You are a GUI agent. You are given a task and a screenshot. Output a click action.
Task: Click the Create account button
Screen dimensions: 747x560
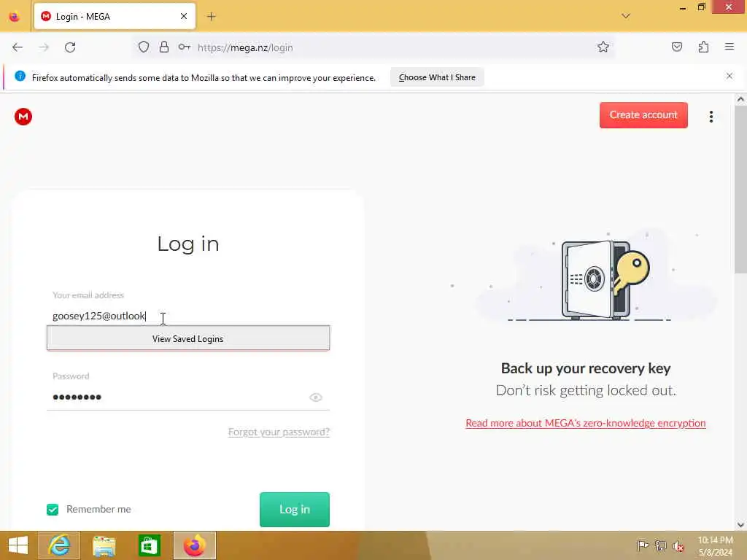tap(643, 114)
